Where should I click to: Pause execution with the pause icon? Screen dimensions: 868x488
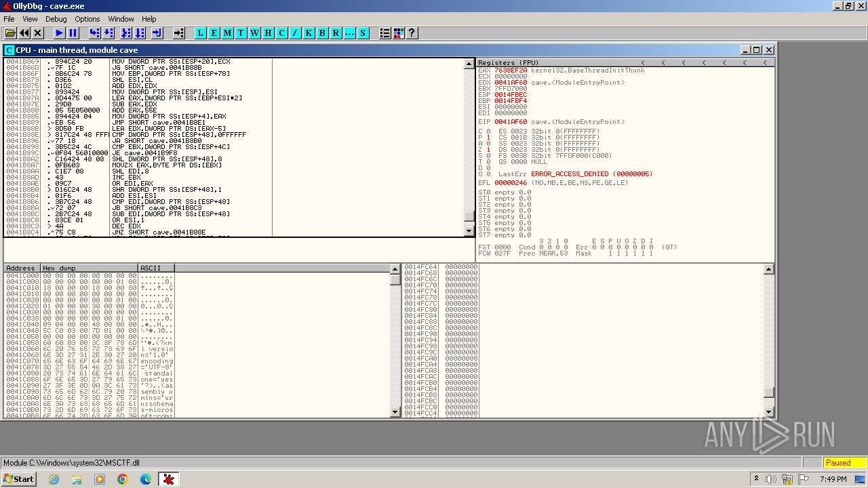click(73, 33)
